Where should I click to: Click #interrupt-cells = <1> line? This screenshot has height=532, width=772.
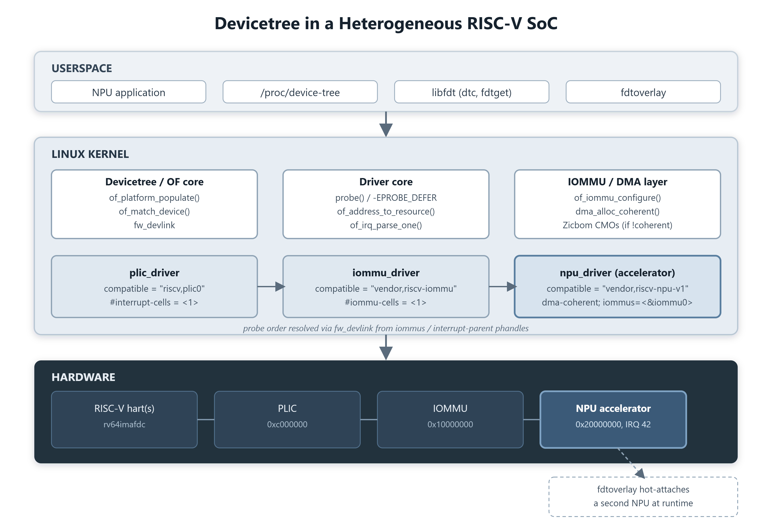154,302
